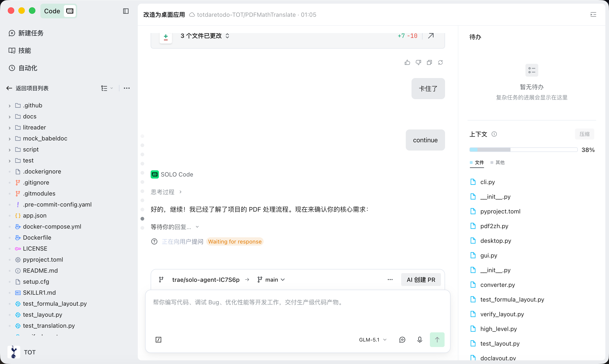609x364 pixels.
Task: Expand the litreader folder
Action: coord(10,128)
